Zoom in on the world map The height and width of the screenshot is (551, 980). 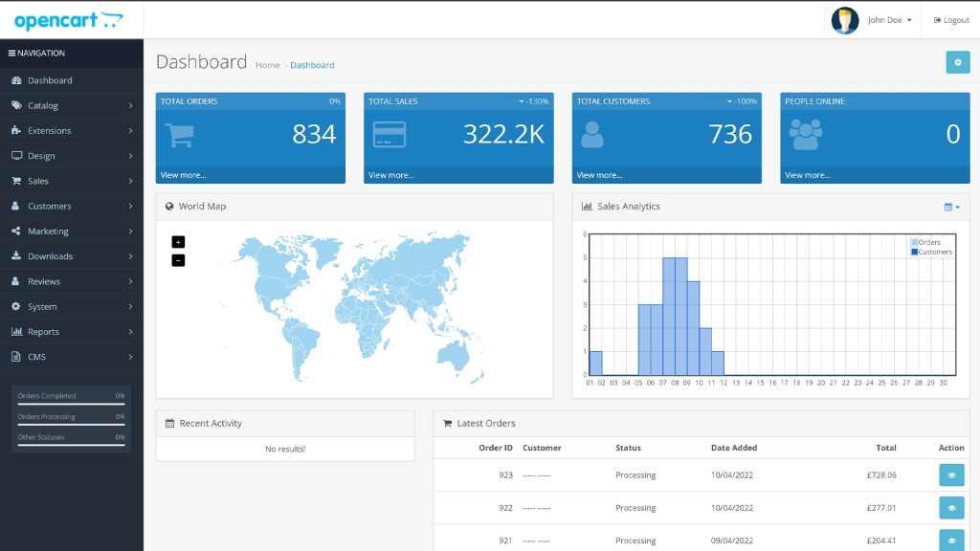pyautogui.click(x=178, y=242)
